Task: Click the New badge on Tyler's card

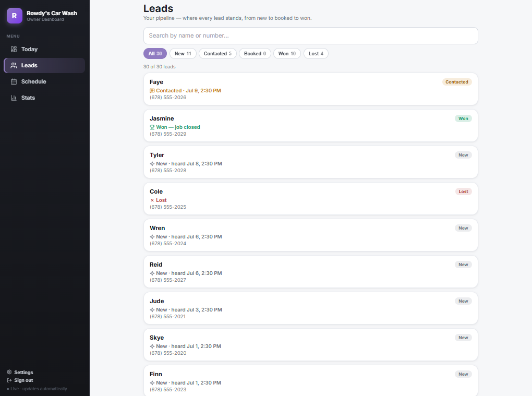Action: (x=463, y=155)
